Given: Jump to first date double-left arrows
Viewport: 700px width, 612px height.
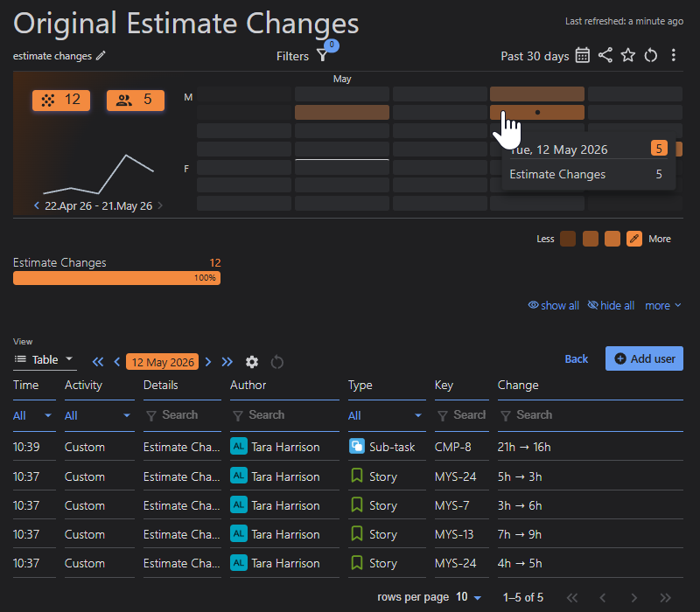Looking at the screenshot, I should tap(98, 362).
